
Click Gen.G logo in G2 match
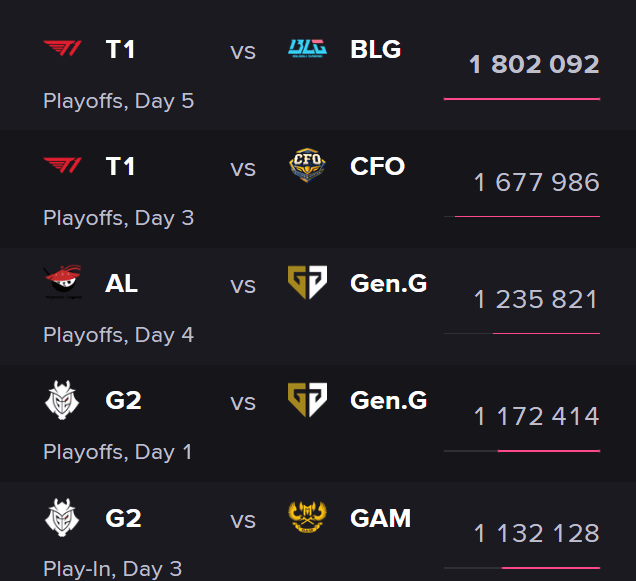pyautogui.click(x=307, y=400)
